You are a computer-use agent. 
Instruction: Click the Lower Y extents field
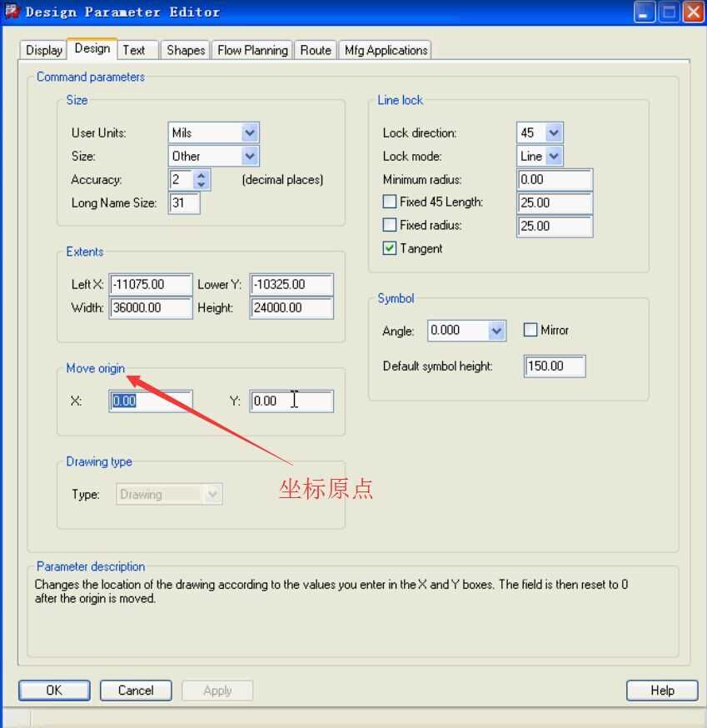click(x=291, y=284)
